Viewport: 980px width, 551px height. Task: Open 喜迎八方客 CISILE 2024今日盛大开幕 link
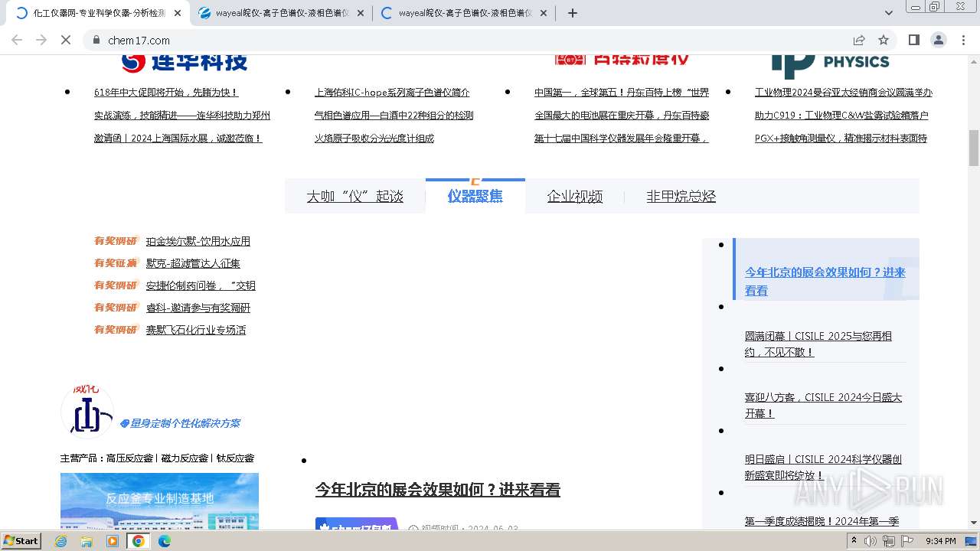coord(823,405)
